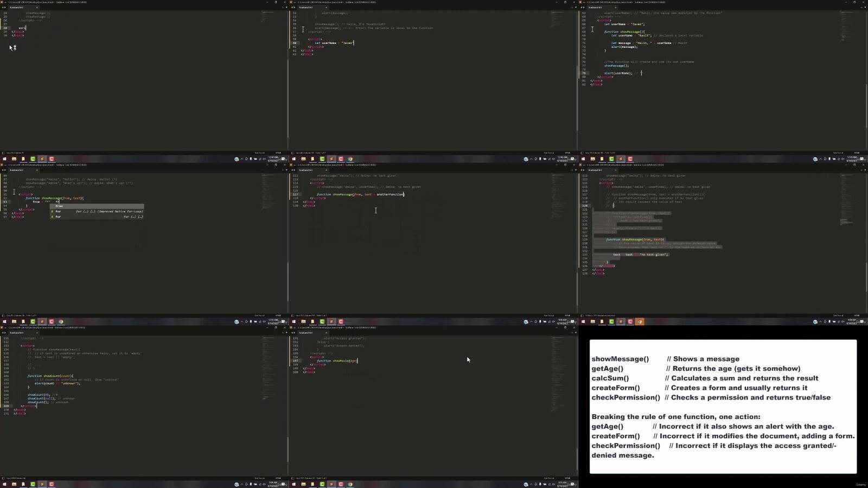The image size is (868, 488).
Task: Click the "HTML" syntax status item under autocomplete window
Action: [278, 315]
